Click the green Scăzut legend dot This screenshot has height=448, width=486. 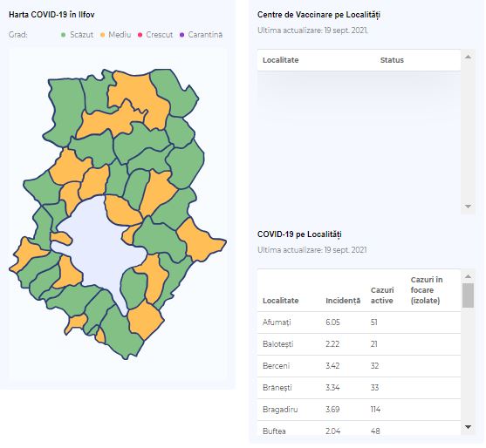point(63,35)
